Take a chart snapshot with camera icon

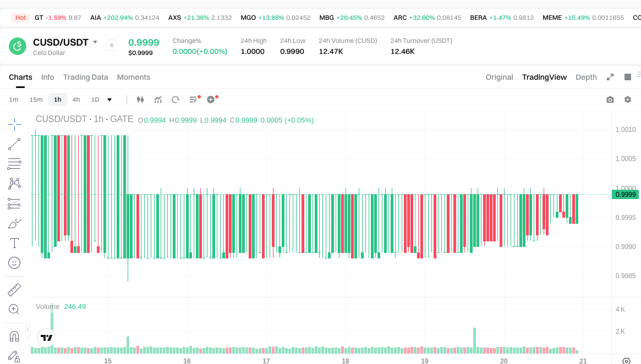tap(610, 100)
